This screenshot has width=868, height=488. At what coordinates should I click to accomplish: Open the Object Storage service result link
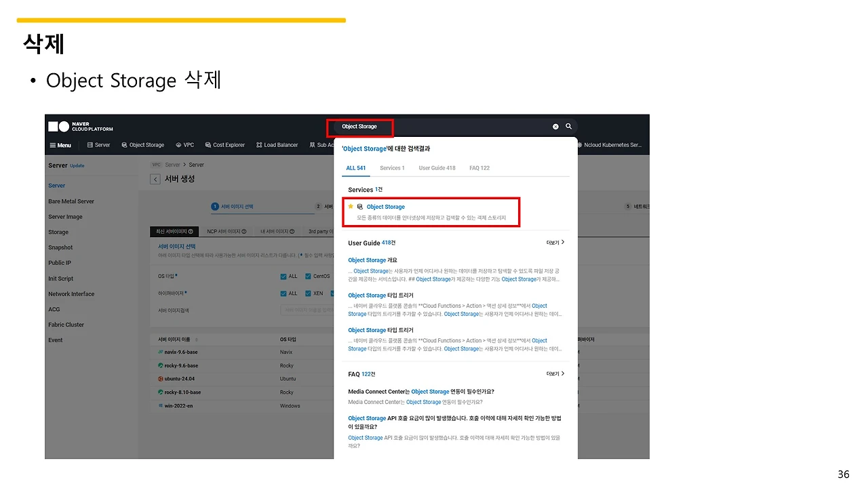(386, 207)
